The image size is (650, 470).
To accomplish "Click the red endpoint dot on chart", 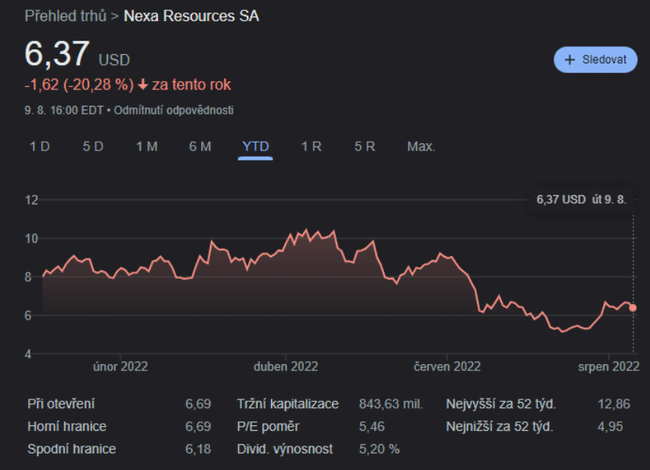I will point(633,308).
